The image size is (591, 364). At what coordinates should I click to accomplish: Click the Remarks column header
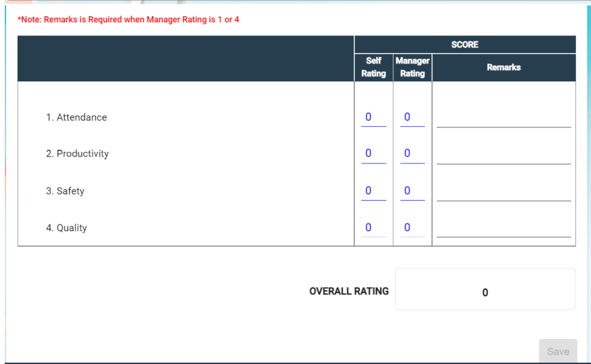[504, 67]
